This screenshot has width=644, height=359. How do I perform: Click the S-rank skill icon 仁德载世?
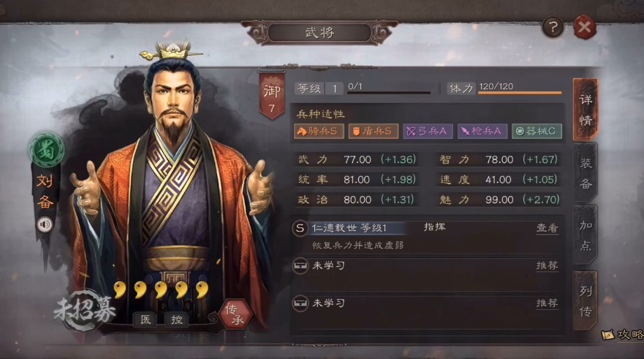click(300, 228)
